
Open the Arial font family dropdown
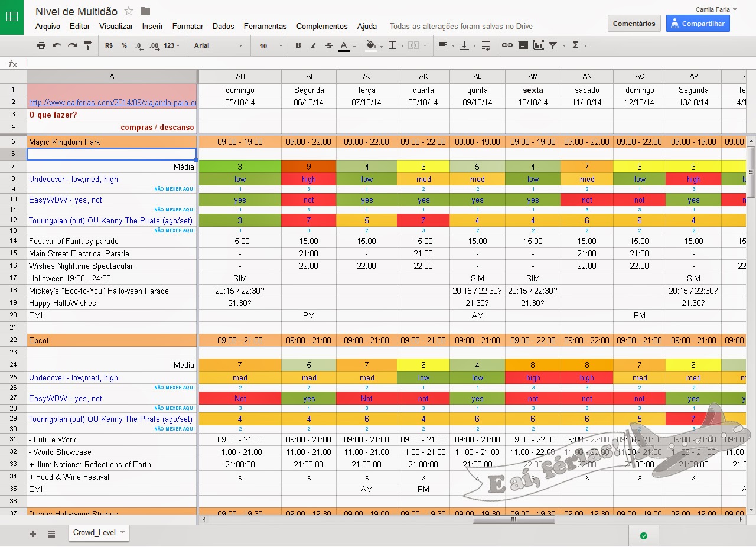pyautogui.click(x=219, y=45)
